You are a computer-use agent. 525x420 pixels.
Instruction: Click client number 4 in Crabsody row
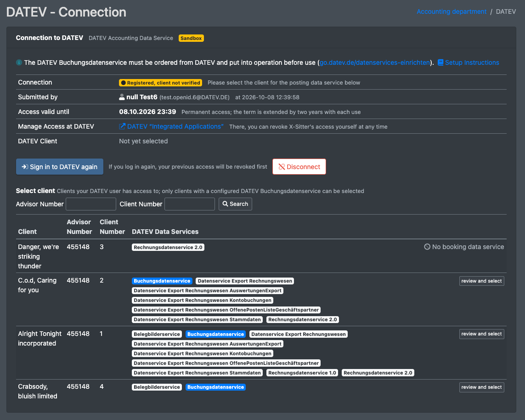(102, 387)
